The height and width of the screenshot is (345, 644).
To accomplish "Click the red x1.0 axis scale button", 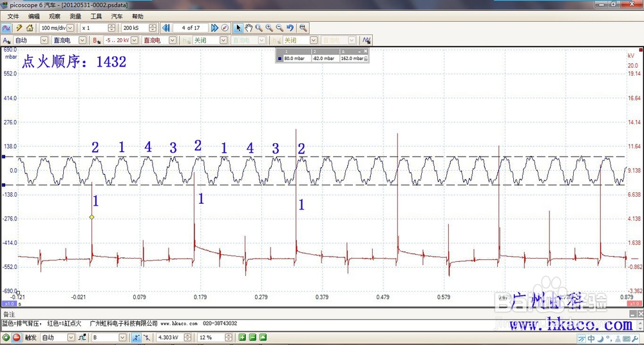I will pos(634,304).
